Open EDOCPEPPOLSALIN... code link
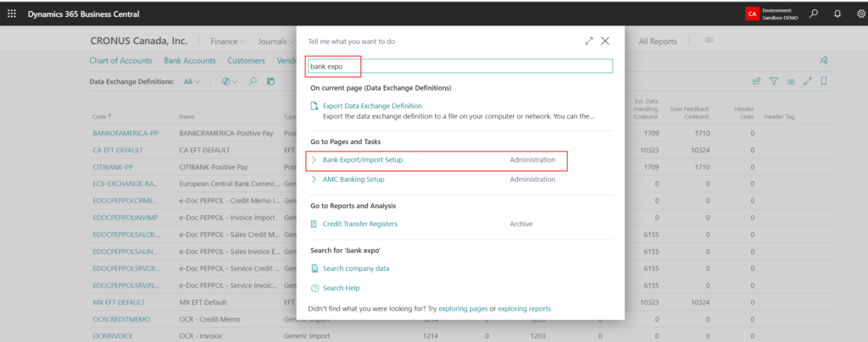 125,251
